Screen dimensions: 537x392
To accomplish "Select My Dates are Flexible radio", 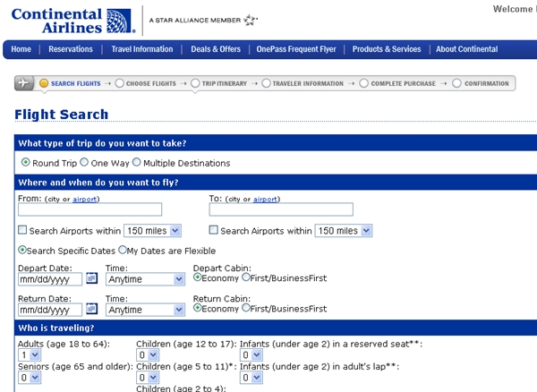I will coord(123,250).
